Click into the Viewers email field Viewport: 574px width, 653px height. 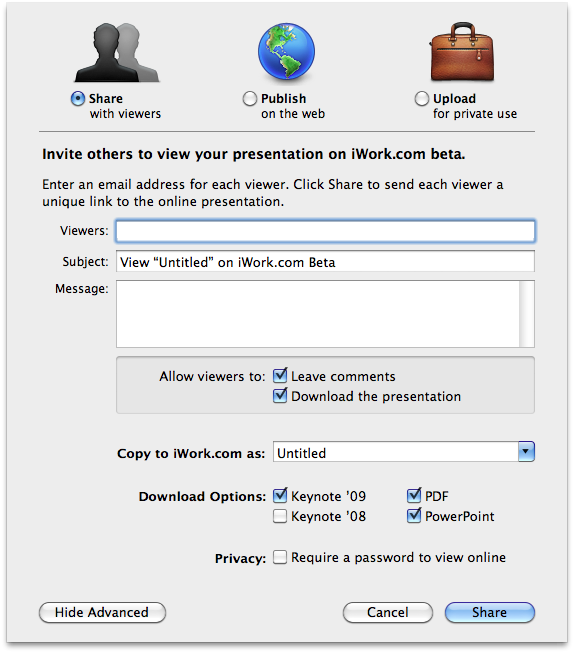325,231
